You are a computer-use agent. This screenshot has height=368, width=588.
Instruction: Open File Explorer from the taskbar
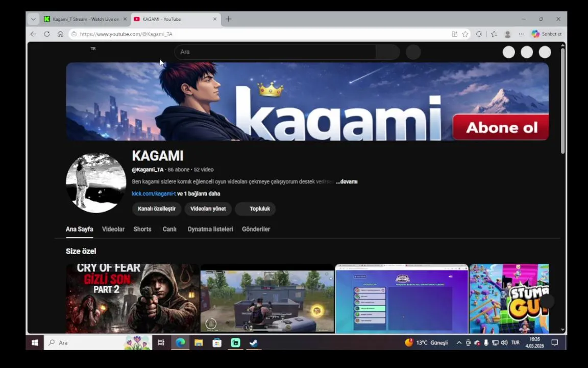(199, 342)
